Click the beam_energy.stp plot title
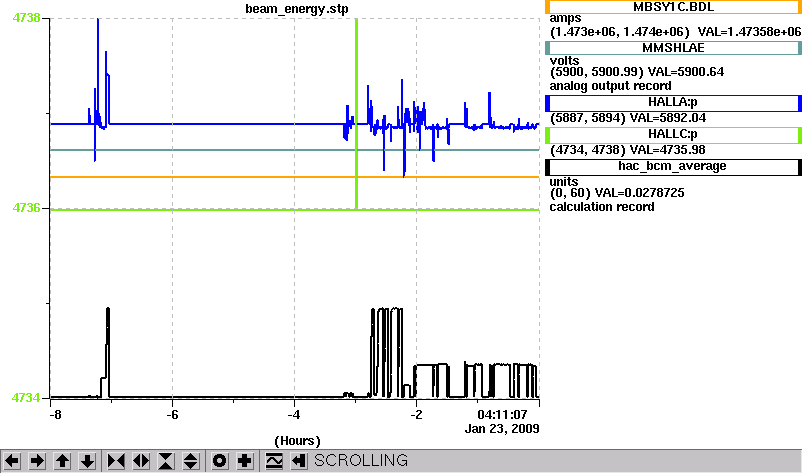 tap(297, 9)
